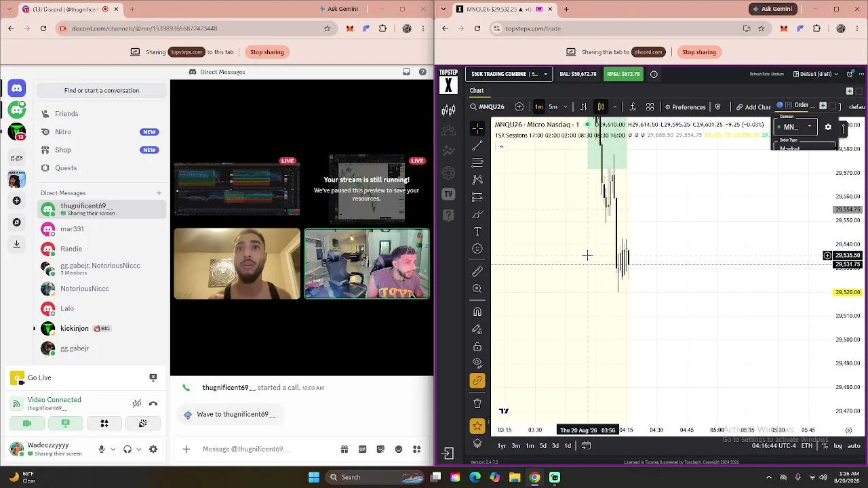
Task: Toggle percent scale on the chart
Action: (825, 445)
